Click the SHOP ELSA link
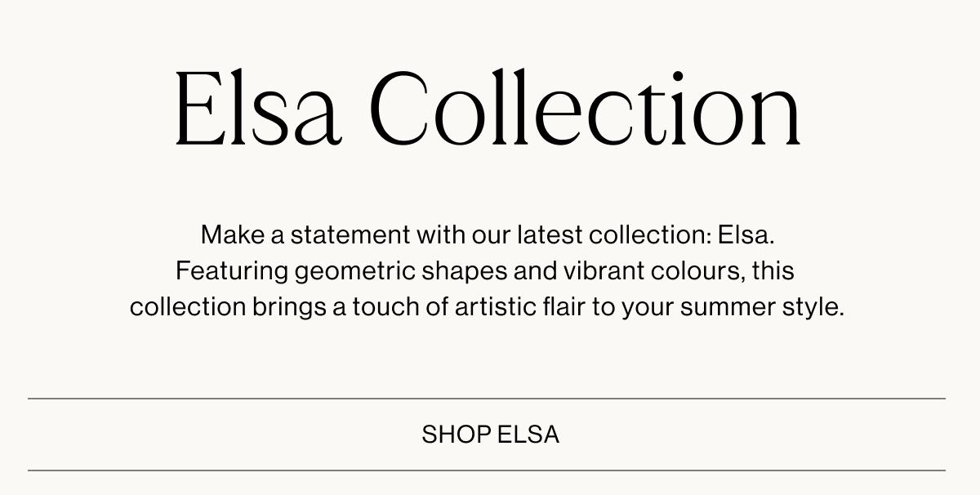Image resolution: width=980 pixels, height=495 pixels. [x=490, y=435]
